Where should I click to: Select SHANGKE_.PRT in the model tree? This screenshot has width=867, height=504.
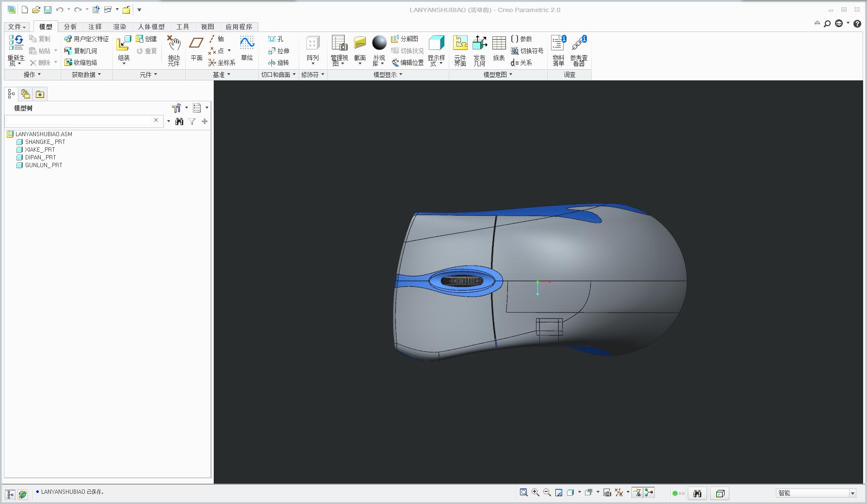[41, 142]
